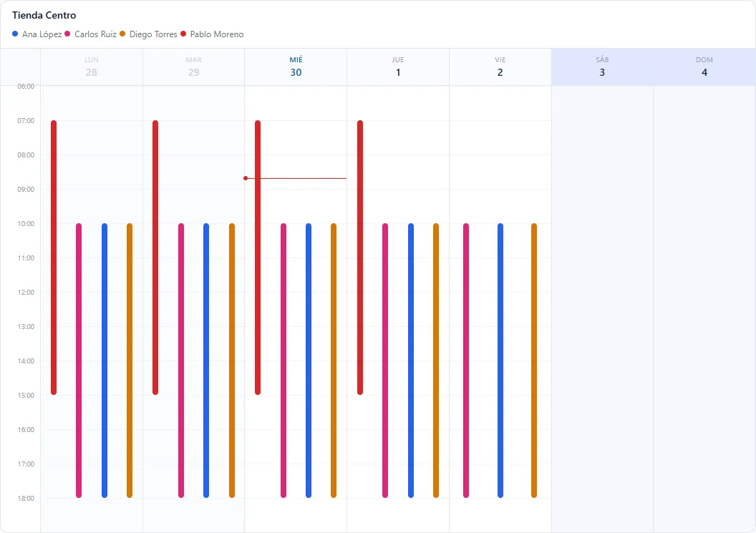Open the LUN 28 day header
Viewport: 756px width, 533px height.
[92, 67]
